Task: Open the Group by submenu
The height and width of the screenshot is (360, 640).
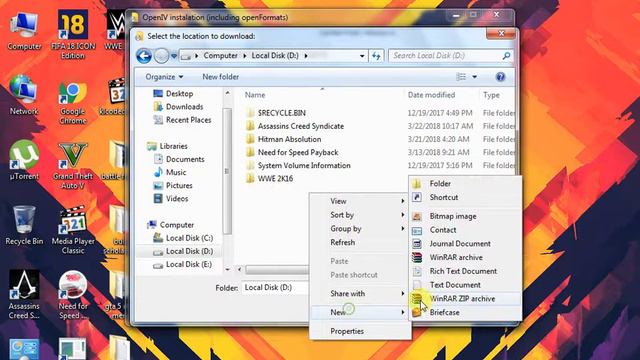Action: coord(360,229)
